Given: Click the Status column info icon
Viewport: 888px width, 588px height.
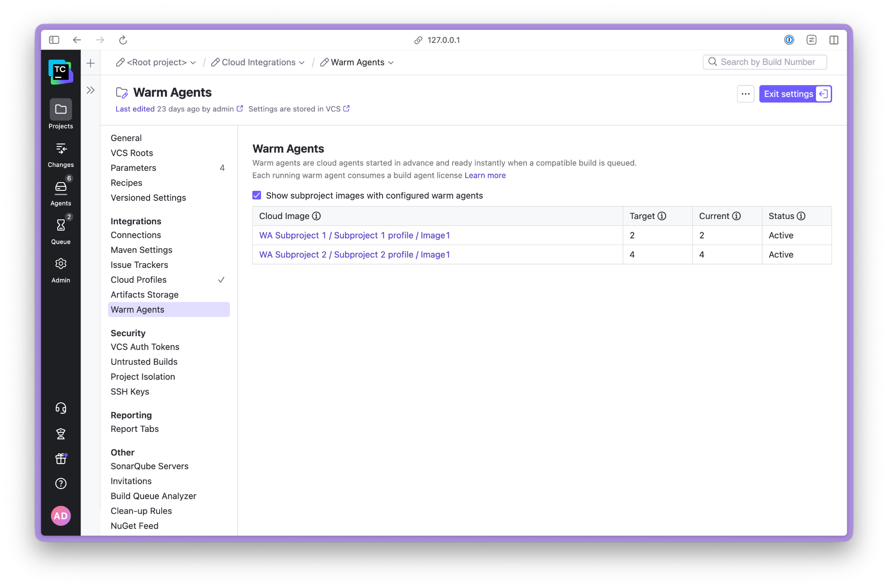Looking at the screenshot, I should tap(801, 216).
